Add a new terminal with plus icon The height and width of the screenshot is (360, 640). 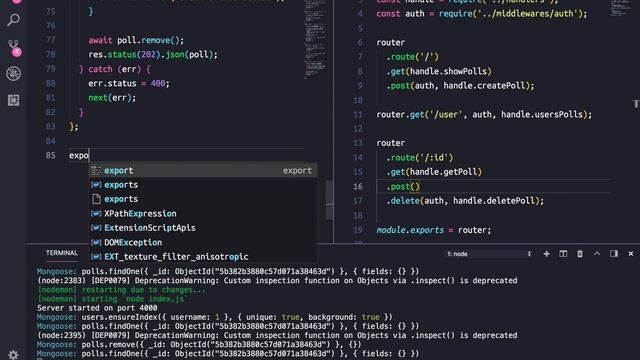(x=546, y=254)
